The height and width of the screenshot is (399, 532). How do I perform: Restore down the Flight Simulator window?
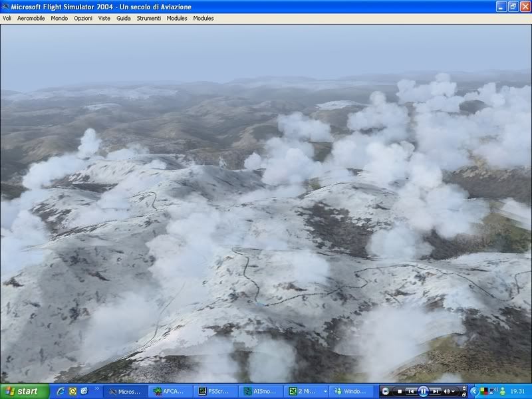coord(513,7)
